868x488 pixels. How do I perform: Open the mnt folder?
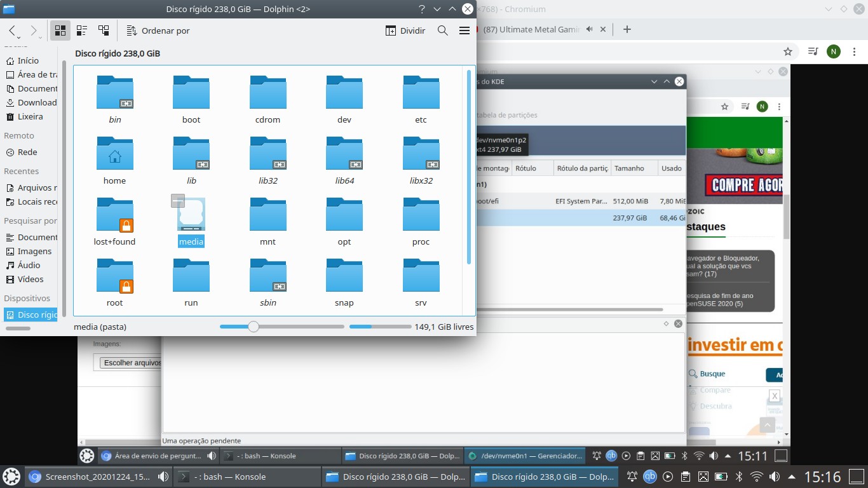click(268, 222)
